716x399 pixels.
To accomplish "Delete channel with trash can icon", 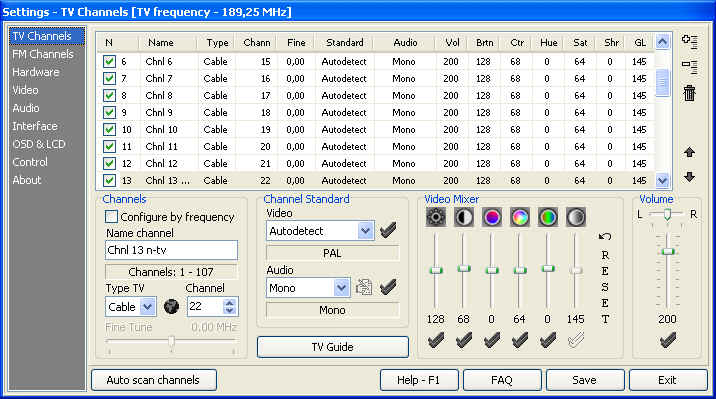I will coord(690,93).
